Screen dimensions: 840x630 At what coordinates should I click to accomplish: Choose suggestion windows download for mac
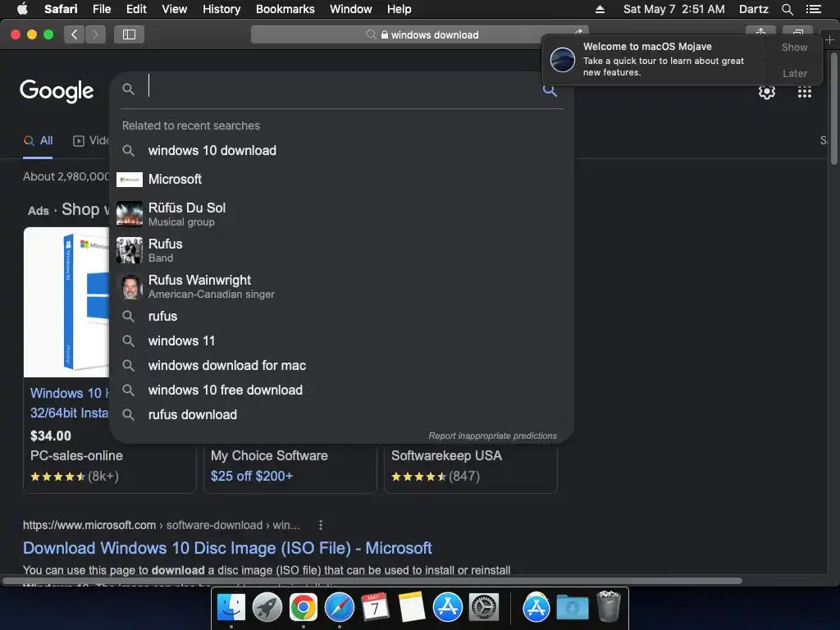point(341,365)
